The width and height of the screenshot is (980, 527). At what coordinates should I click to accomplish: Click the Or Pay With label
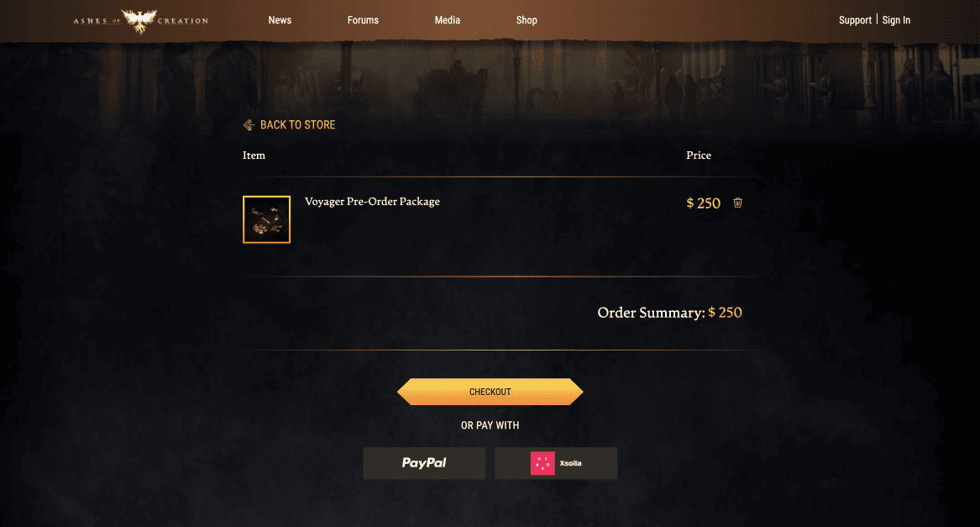(490, 425)
